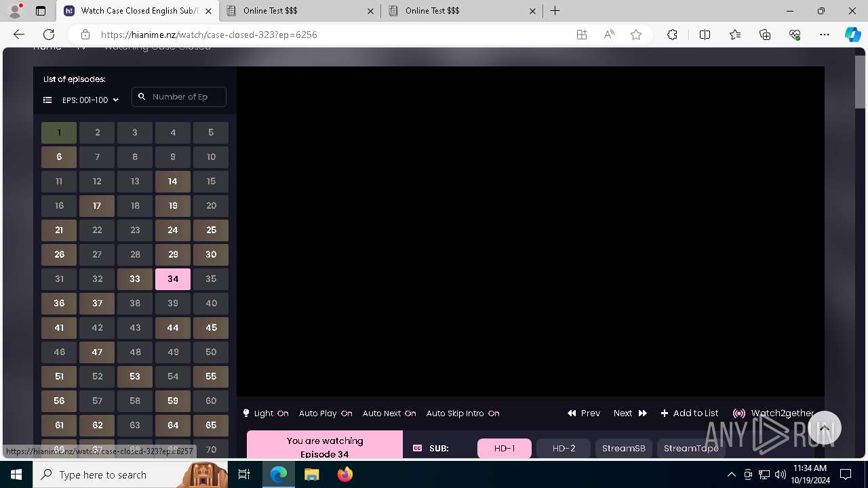Select episode 25
Screen dimensions: 868x488
pos(211,230)
